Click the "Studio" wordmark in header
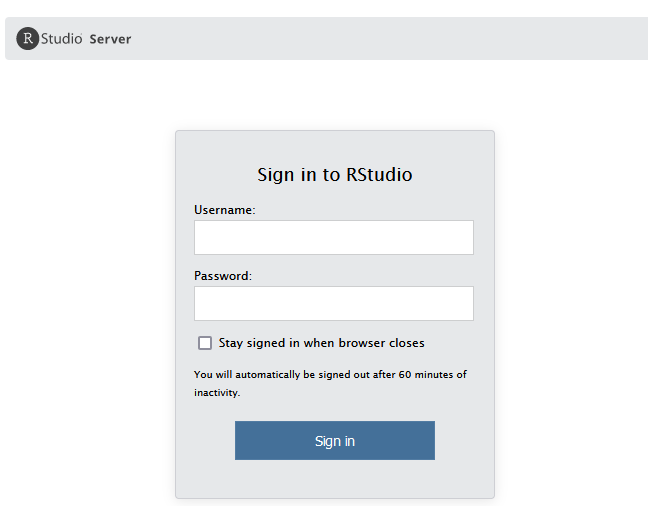The height and width of the screenshot is (506, 648). (x=62, y=39)
